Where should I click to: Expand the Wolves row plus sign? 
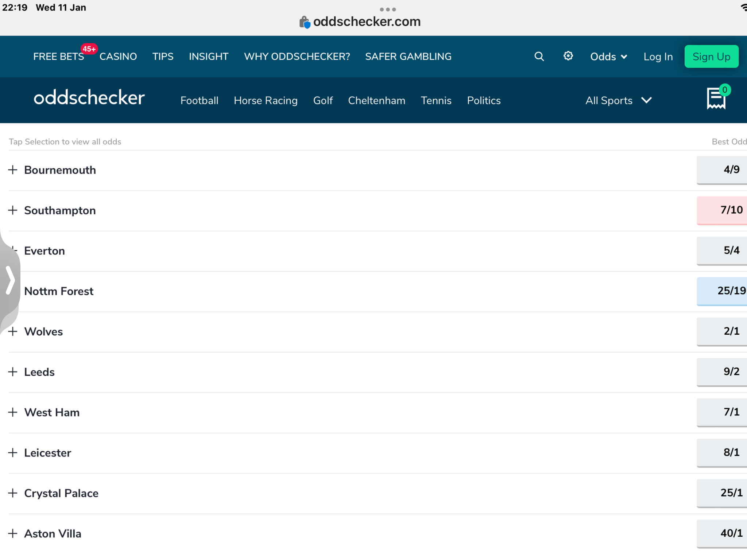coord(13,331)
